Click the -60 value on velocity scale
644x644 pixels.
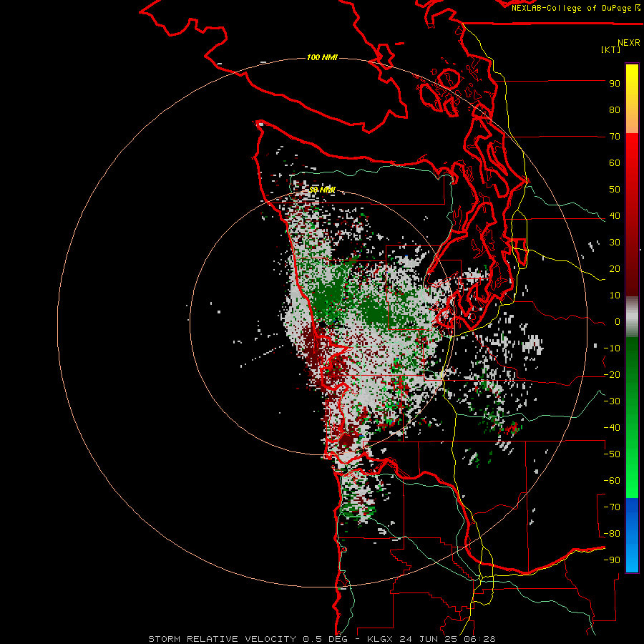coord(612,481)
